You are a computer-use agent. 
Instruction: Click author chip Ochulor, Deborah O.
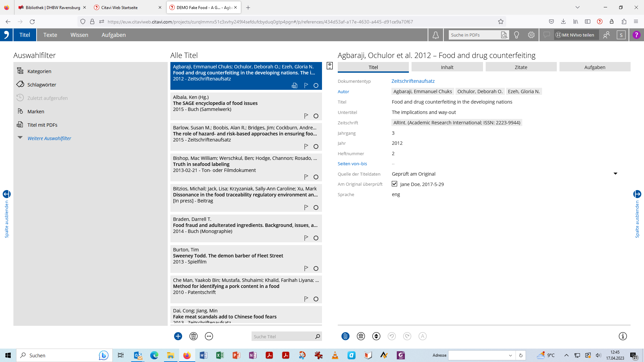pos(480,92)
